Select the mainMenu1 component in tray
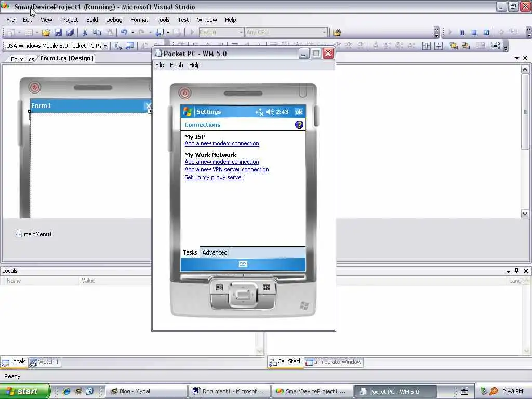 (34, 234)
